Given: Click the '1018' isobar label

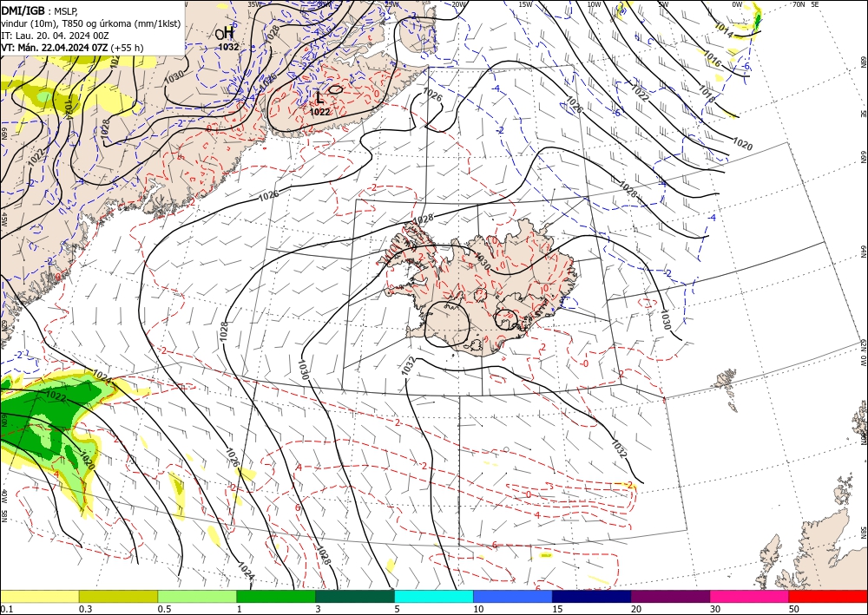Looking at the screenshot, I should pos(707,93).
